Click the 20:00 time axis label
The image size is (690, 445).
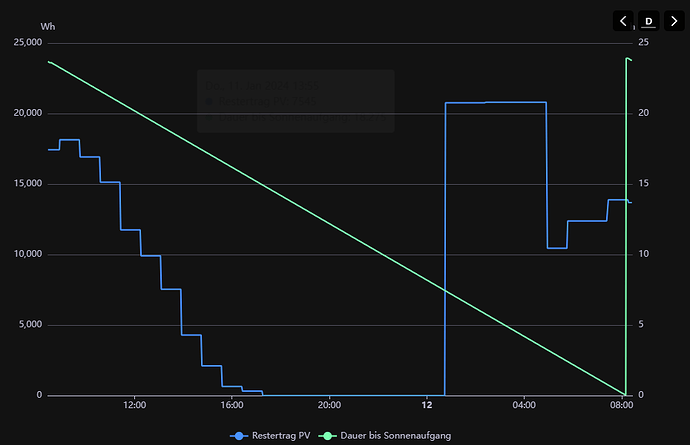pos(329,405)
